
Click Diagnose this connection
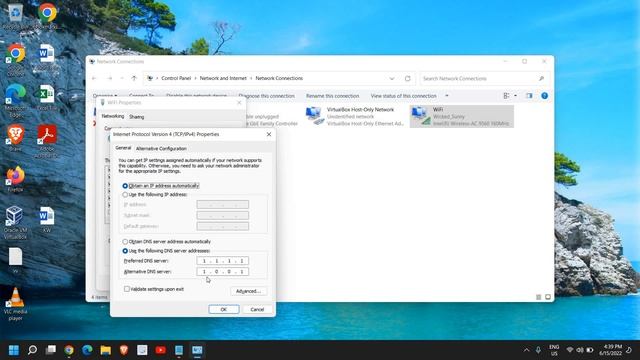[x=267, y=96]
